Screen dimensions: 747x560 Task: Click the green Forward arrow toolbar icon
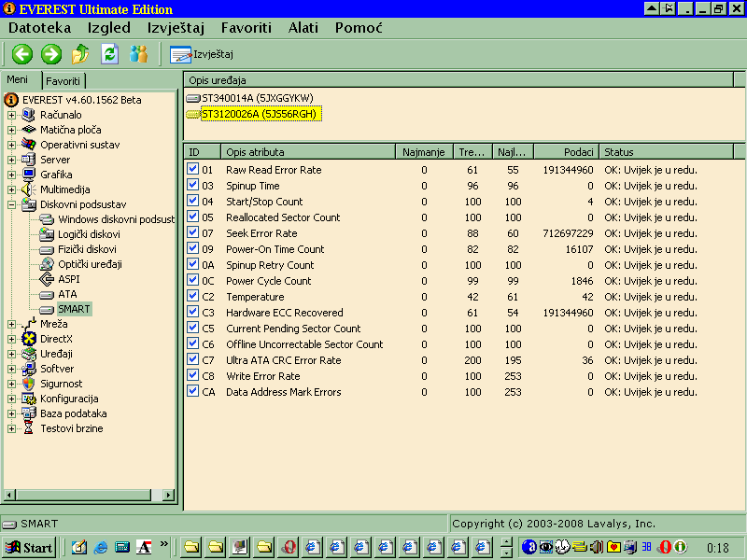[51, 54]
